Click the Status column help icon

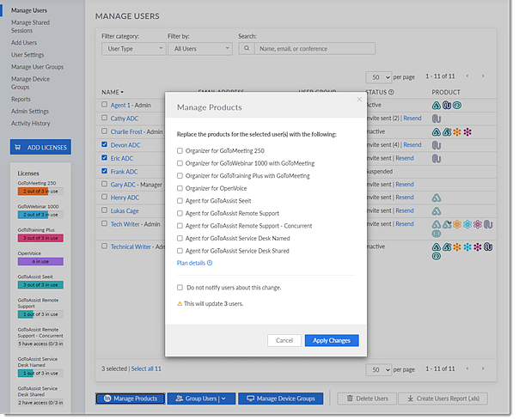click(x=391, y=92)
